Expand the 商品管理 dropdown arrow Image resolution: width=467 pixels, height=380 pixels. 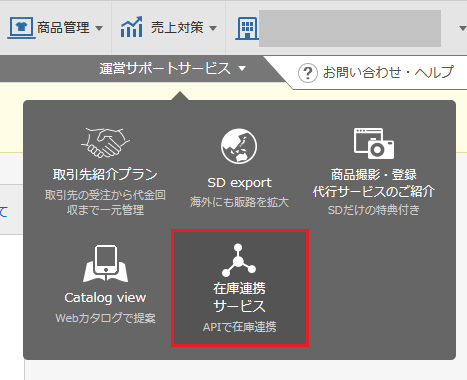[99, 28]
